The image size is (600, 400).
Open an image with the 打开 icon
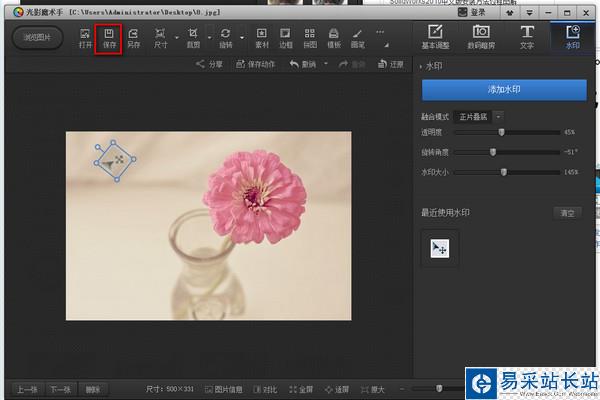coord(85,38)
